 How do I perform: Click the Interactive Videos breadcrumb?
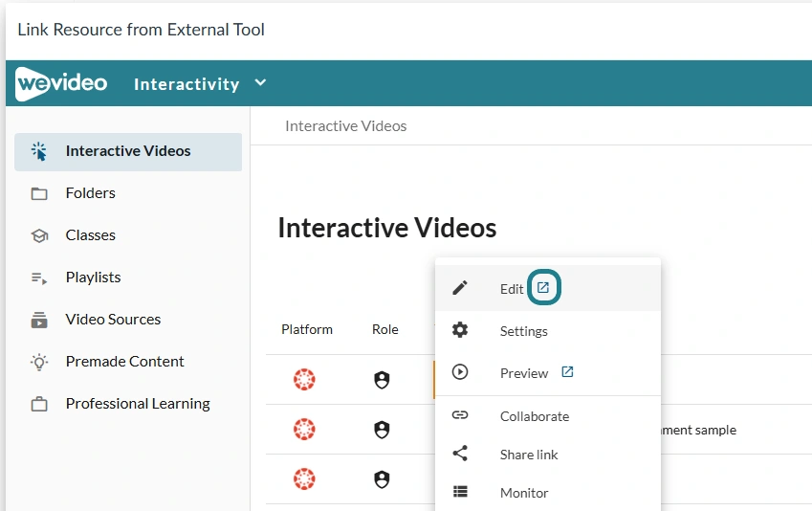click(346, 126)
